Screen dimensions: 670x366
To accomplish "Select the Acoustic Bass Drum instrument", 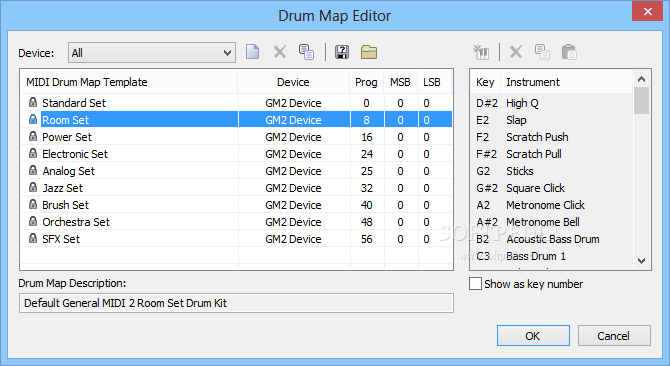I will click(552, 238).
